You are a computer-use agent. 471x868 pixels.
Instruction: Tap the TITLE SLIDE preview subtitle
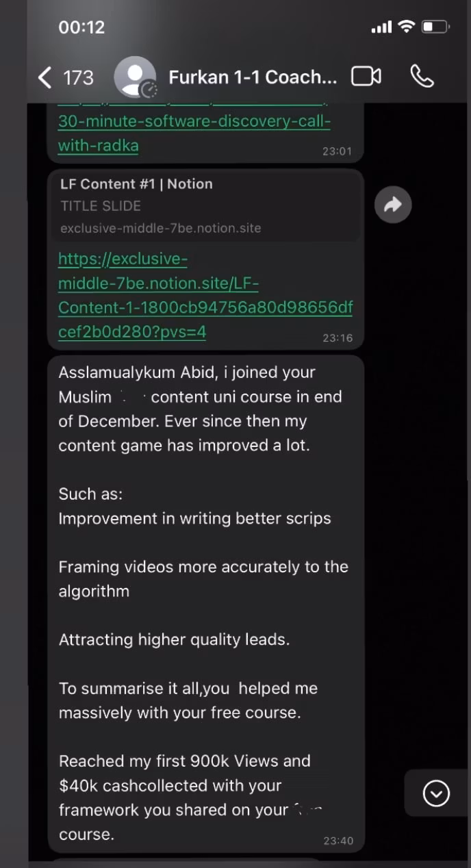[x=101, y=206]
